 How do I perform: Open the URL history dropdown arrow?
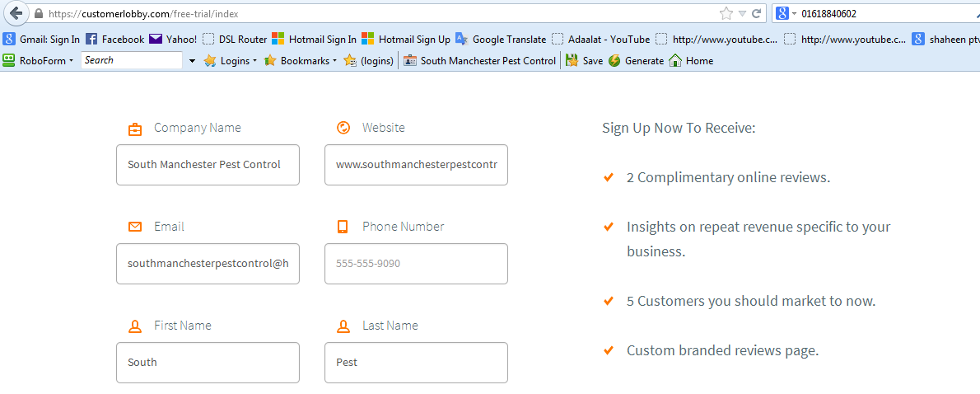coord(742,13)
